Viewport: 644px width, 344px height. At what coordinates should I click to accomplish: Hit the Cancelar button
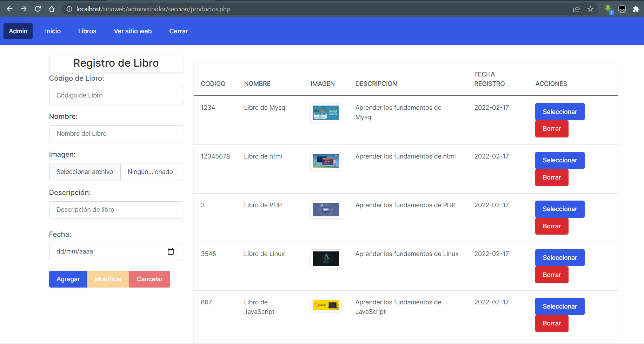pyautogui.click(x=150, y=279)
